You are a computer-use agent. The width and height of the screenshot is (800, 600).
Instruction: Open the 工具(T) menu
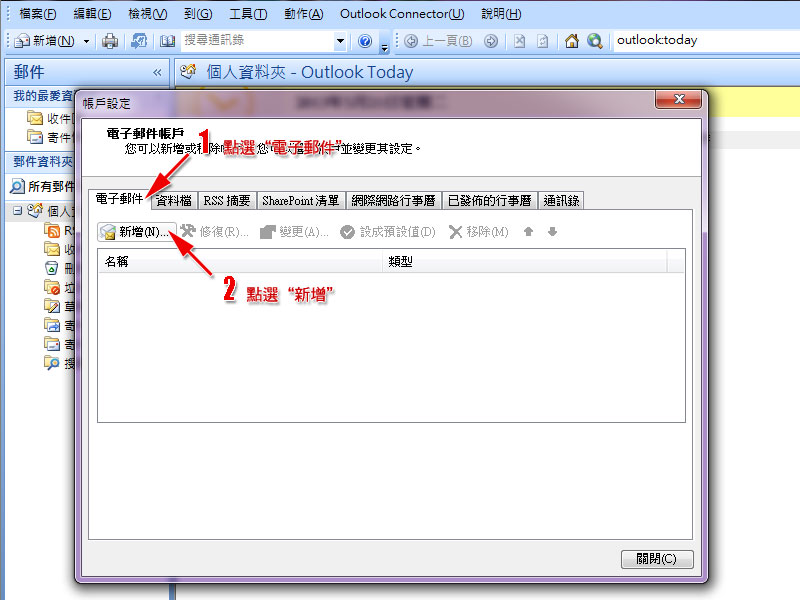(x=248, y=14)
